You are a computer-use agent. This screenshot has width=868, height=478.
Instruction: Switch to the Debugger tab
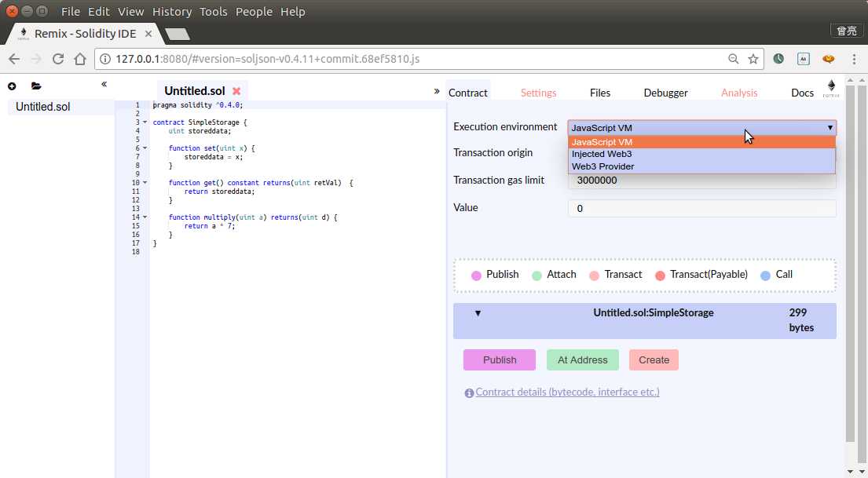point(665,93)
